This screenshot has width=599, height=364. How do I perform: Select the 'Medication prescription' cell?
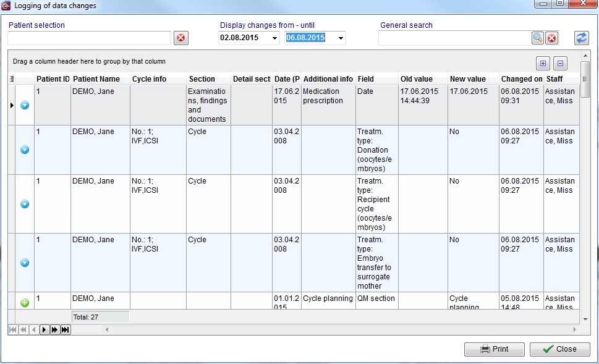328,105
